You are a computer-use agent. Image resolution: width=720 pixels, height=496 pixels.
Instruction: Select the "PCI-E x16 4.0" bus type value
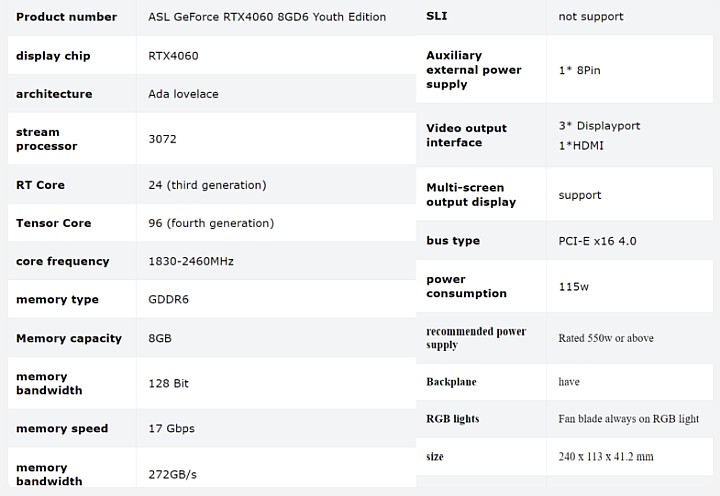(x=597, y=241)
